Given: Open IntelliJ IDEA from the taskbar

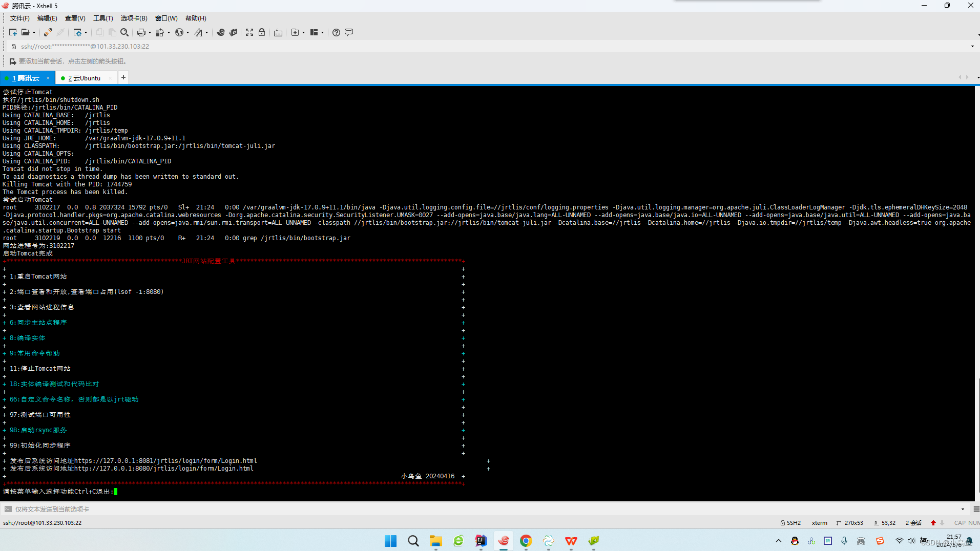Looking at the screenshot, I should click(481, 541).
